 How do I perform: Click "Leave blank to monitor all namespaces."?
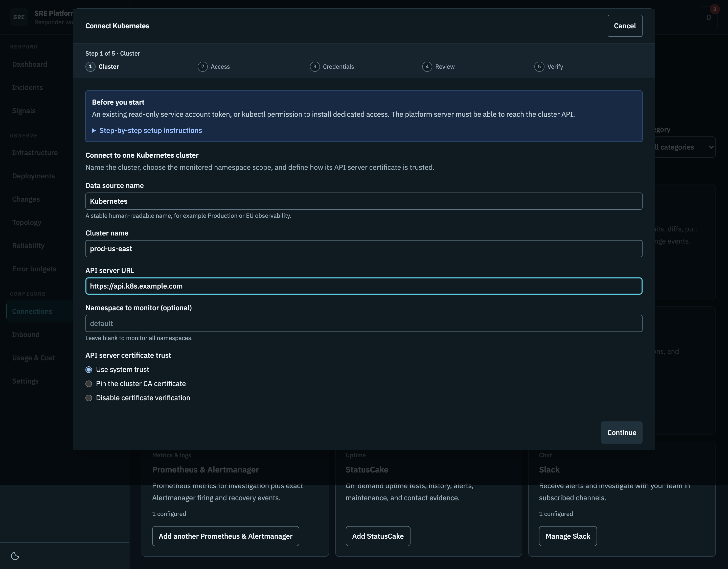tap(139, 338)
